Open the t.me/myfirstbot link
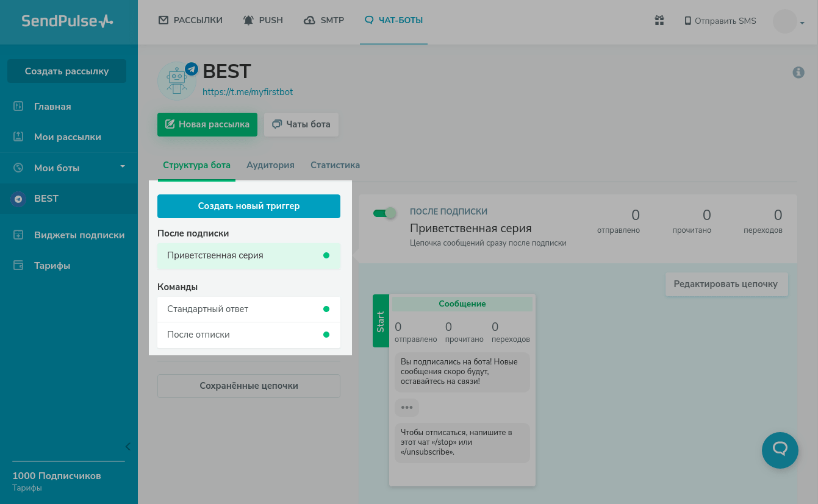The image size is (818, 504). (248, 92)
